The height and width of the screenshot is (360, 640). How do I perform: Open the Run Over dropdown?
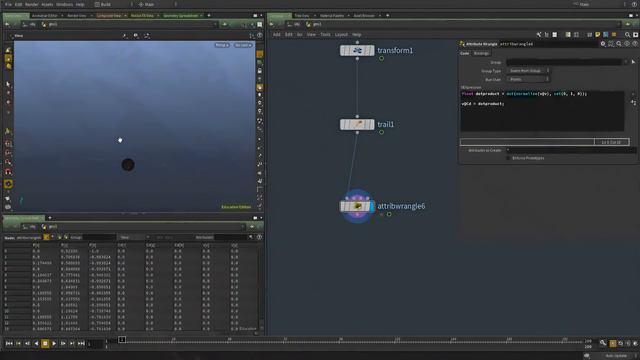pyautogui.click(x=529, y=79)
